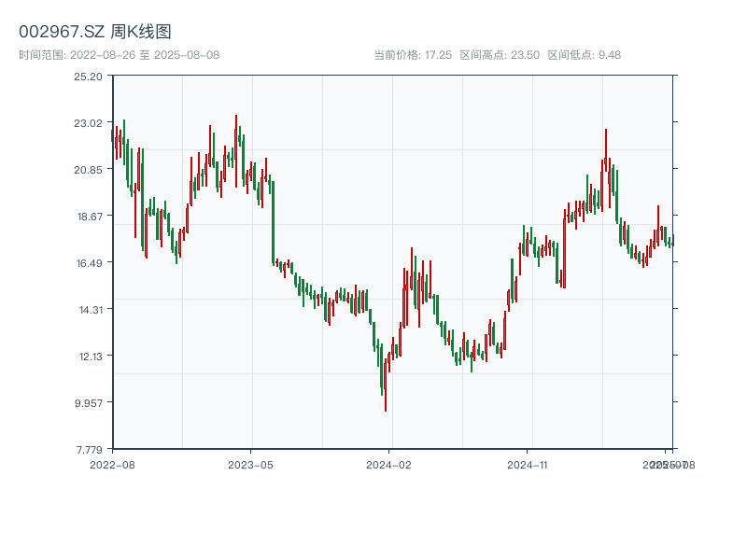Click the 当前价格 17.25 label

413,55
